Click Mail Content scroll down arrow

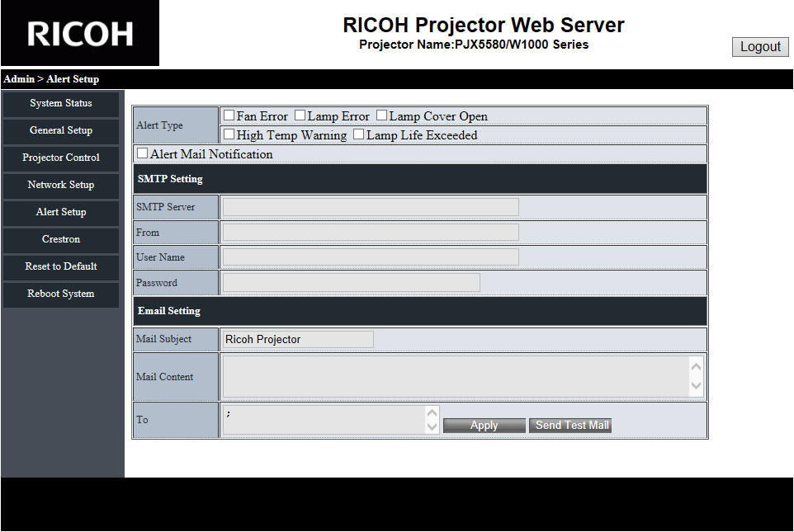[697, 386]
